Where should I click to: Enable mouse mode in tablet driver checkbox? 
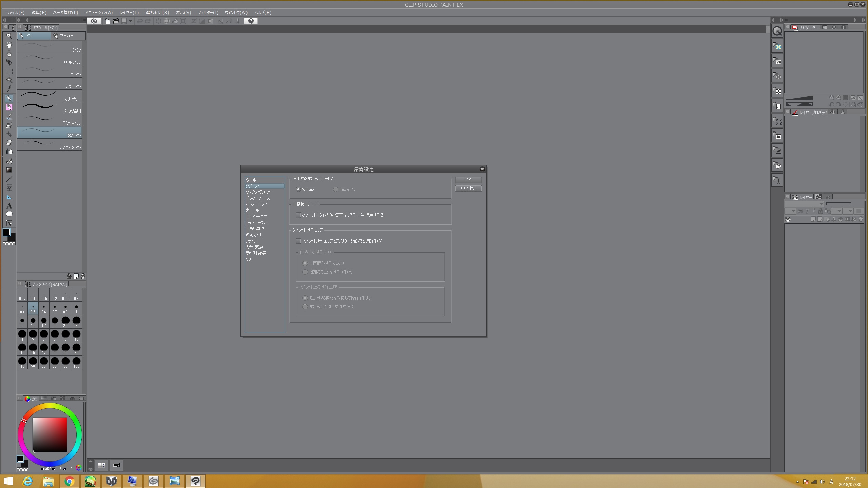tap(298, 215)
